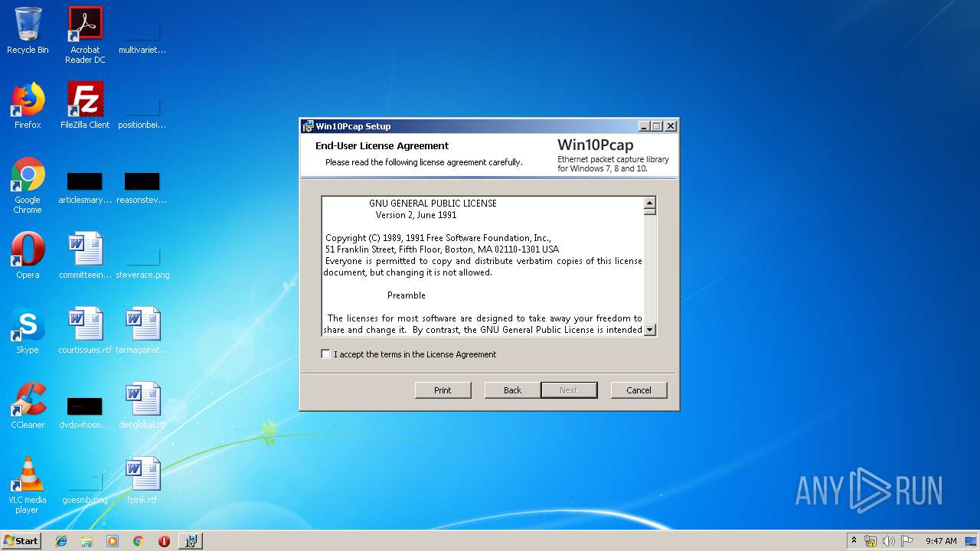Open Opera from the taskbar
The image size is (980, 551).
[164, 541]
